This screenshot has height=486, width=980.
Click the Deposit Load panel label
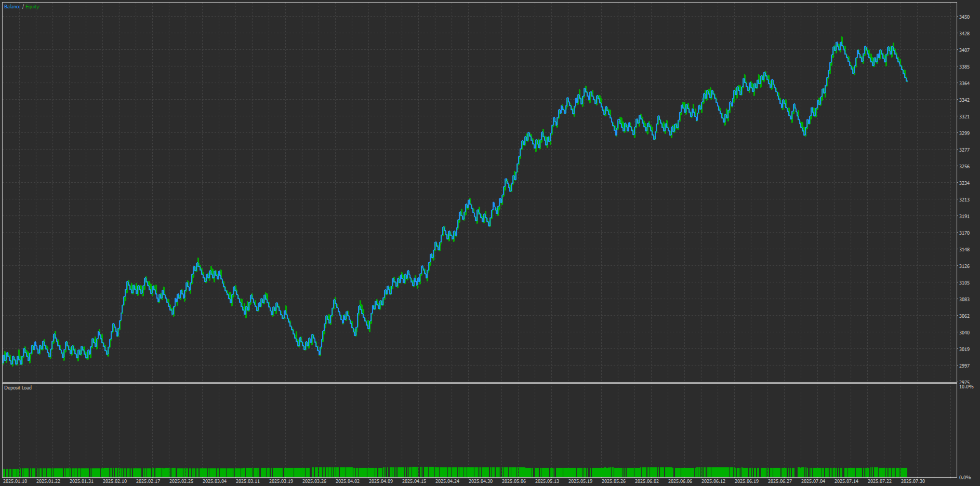pyautogui.click(x=18, y=388)
